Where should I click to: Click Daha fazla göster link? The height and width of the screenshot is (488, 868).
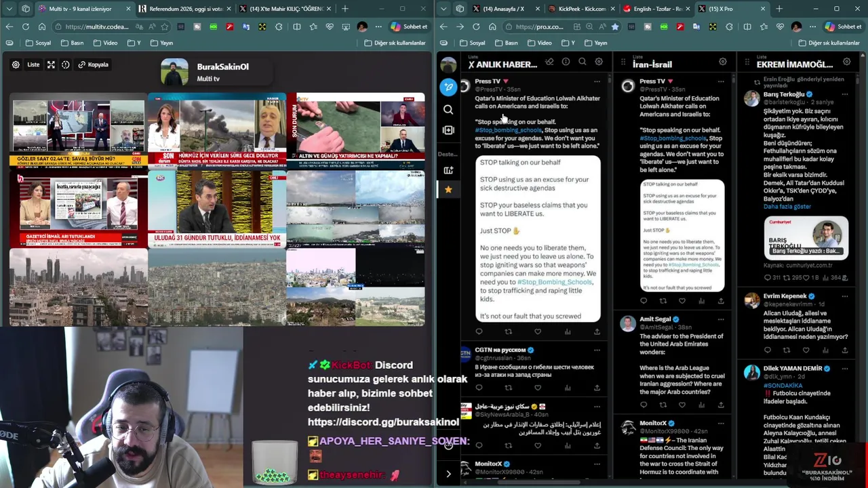coord(787,207)
